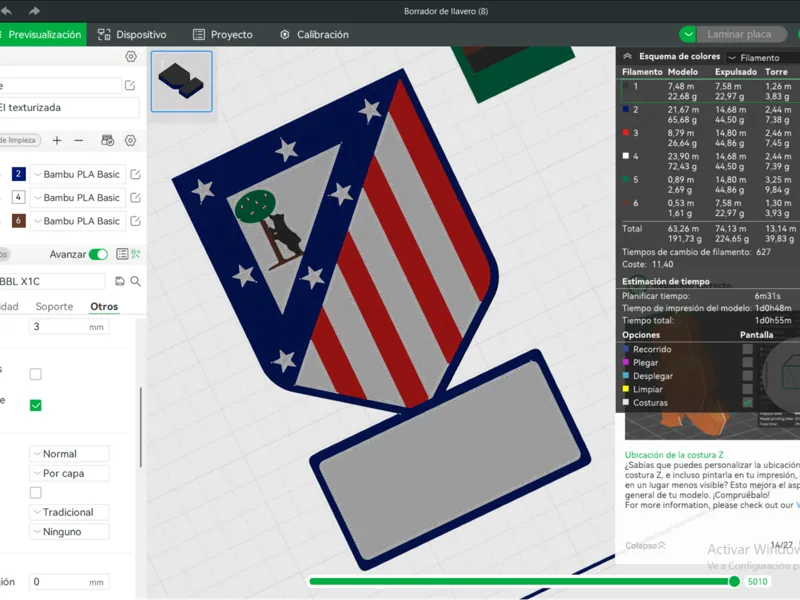
Task: Redo with the forward arrow icon
Action: point(34,10)
